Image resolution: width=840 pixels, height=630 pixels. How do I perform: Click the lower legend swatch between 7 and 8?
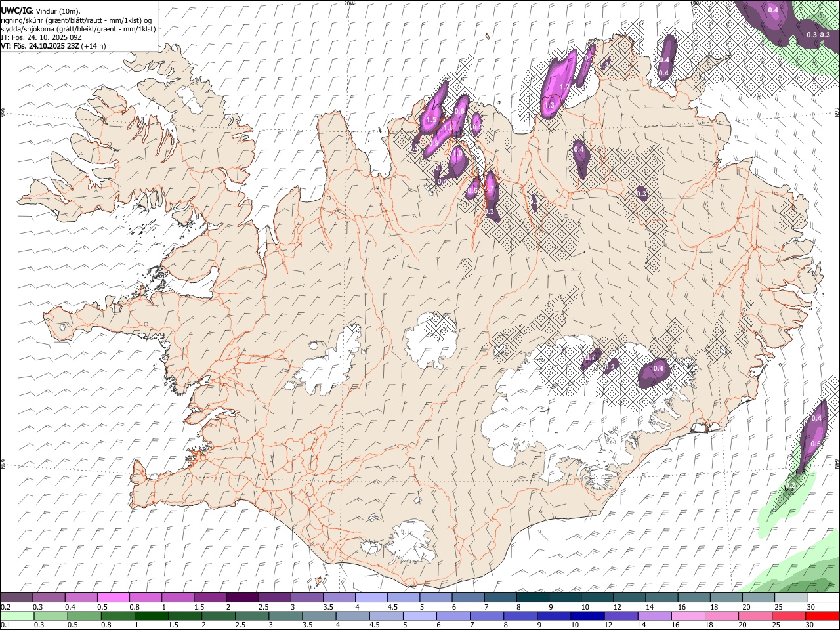487,616
